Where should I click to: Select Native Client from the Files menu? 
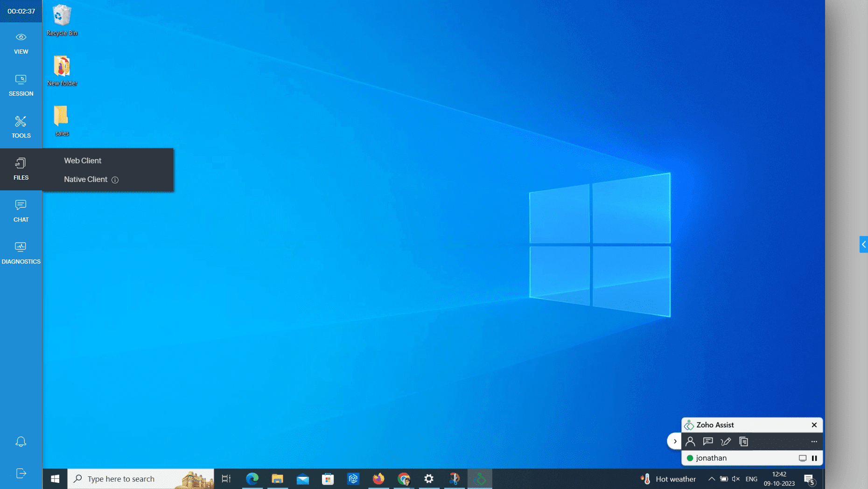[85, 180]
